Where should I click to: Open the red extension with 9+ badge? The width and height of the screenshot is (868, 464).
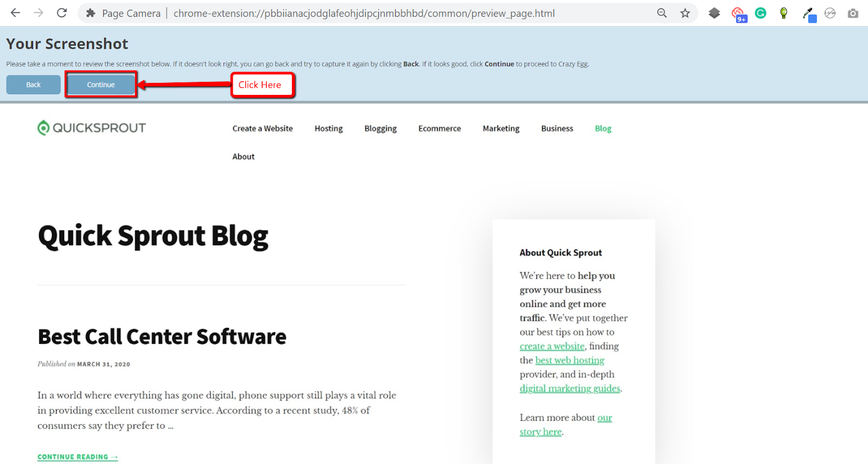click(739, 14)
